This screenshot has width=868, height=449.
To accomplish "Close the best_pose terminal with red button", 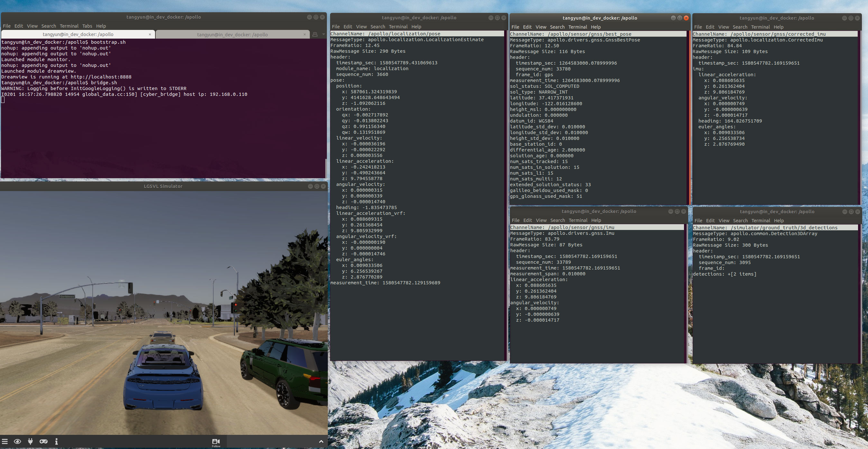I will pos(686,18).
